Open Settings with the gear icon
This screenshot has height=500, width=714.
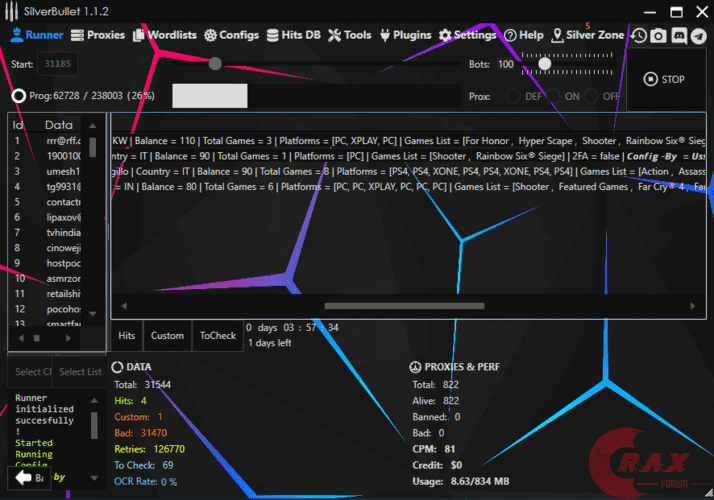click(x=468, y=35)
